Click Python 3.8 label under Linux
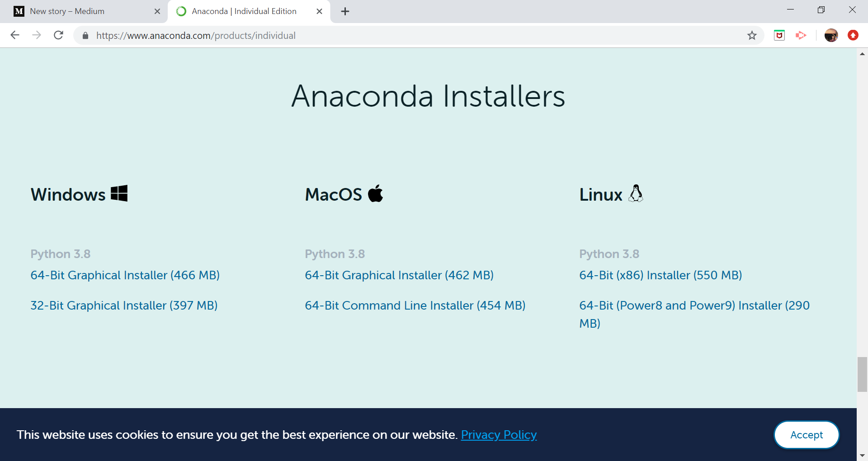This screenshot has width=868, height=461. click(609, 254)
